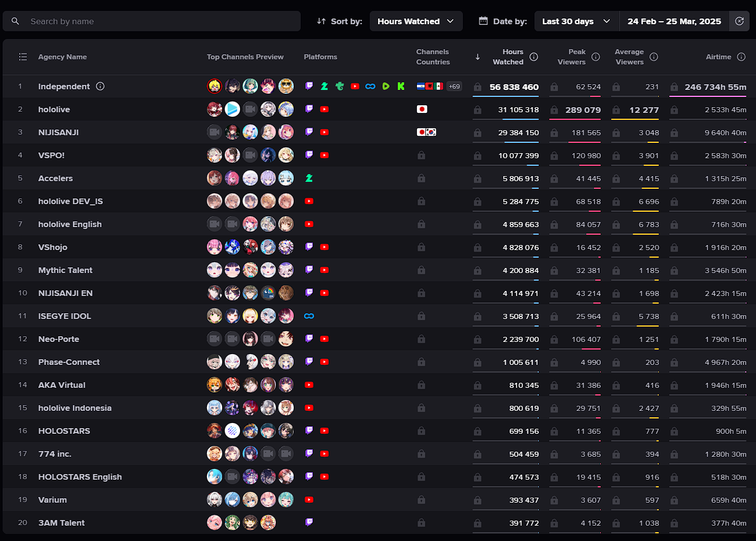Click first channel avatar in VShojo row
Screen dimensions: 756x541
pos(215,247)
